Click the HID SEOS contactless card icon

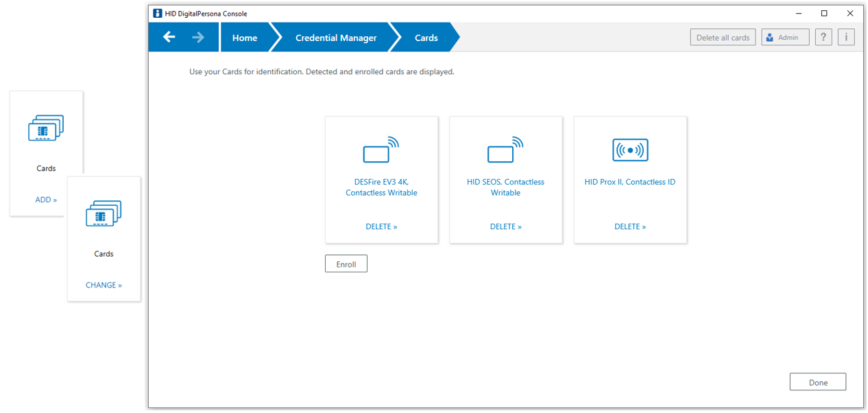[x=505, y=150]
